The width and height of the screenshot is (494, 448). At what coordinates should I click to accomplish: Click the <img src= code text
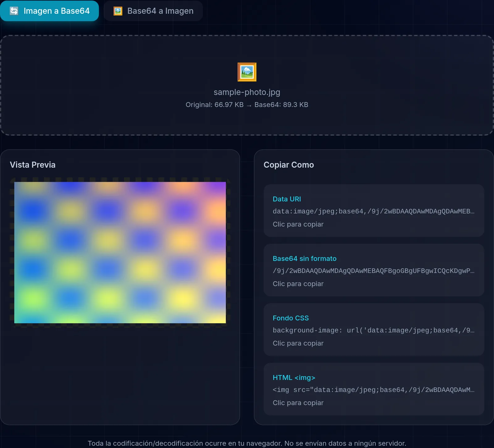point(374,390)
